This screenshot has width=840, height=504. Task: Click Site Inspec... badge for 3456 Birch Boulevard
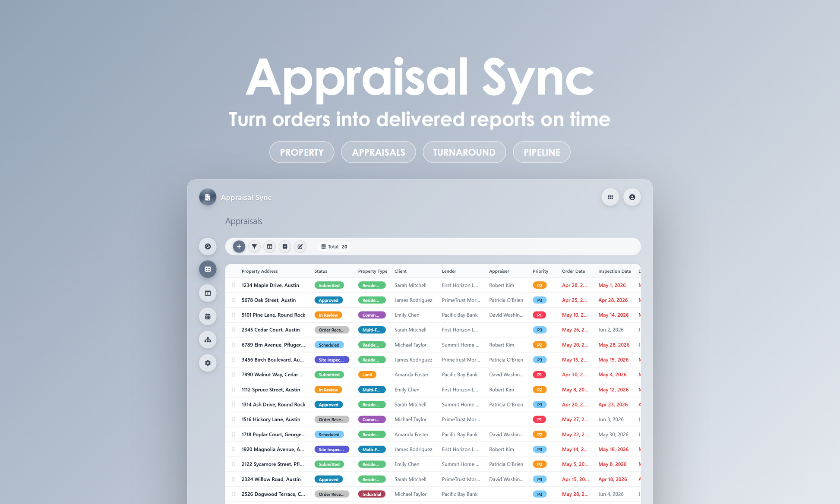point(332,360)
